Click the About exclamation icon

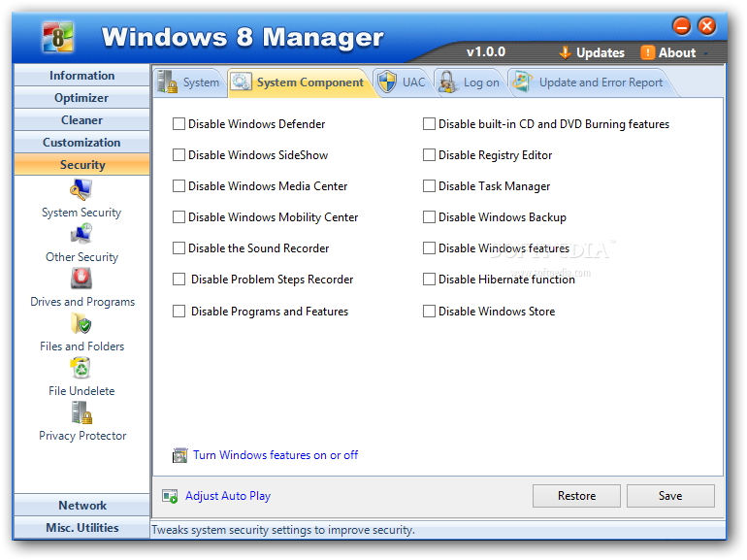point(647,52)
